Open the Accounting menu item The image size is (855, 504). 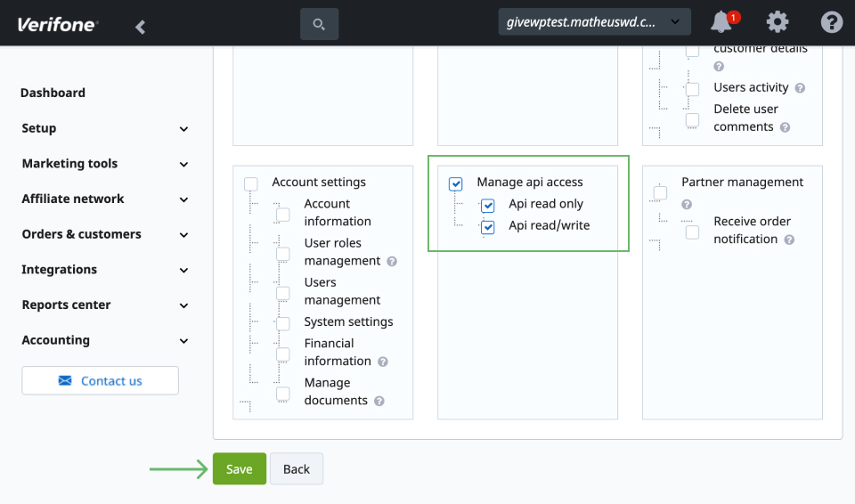pyautogui.click(x=55, y=340)
